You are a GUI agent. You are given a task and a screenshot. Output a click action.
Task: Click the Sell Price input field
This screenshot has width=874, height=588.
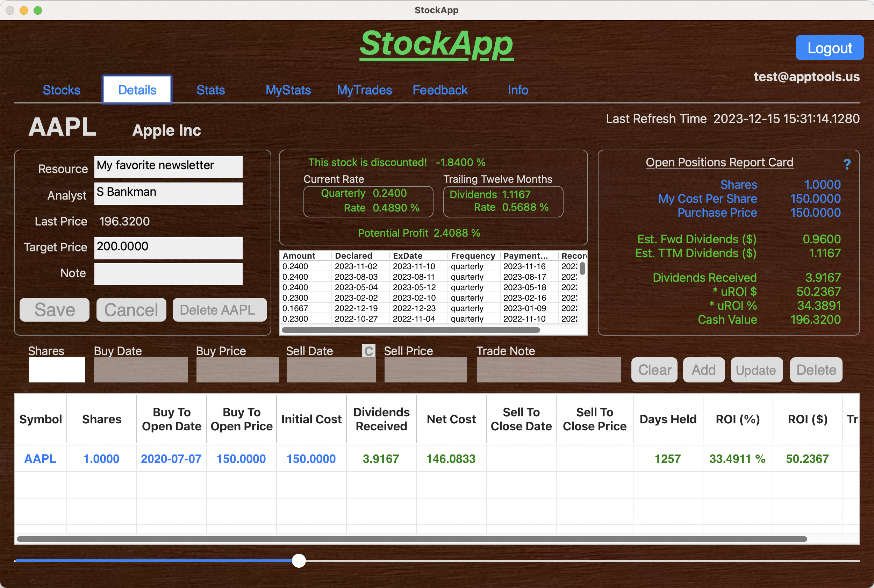425,370
